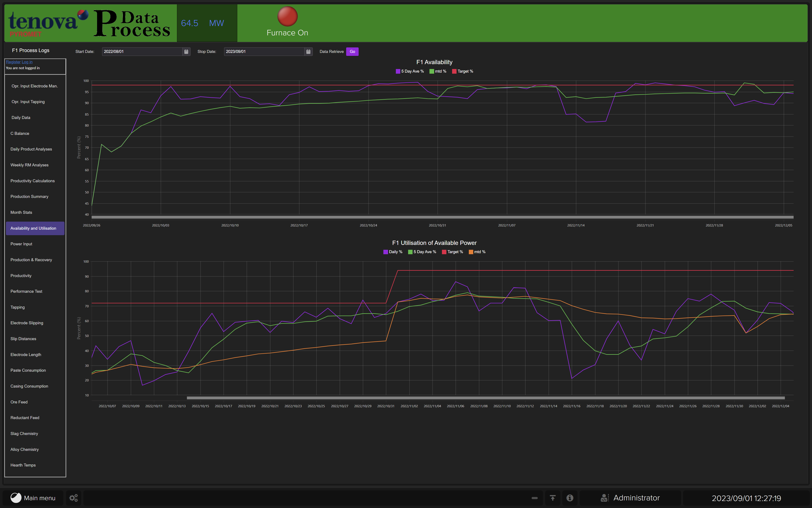
Task: Click the F1 Availability chart scrollbar
Action: point(442,217)
